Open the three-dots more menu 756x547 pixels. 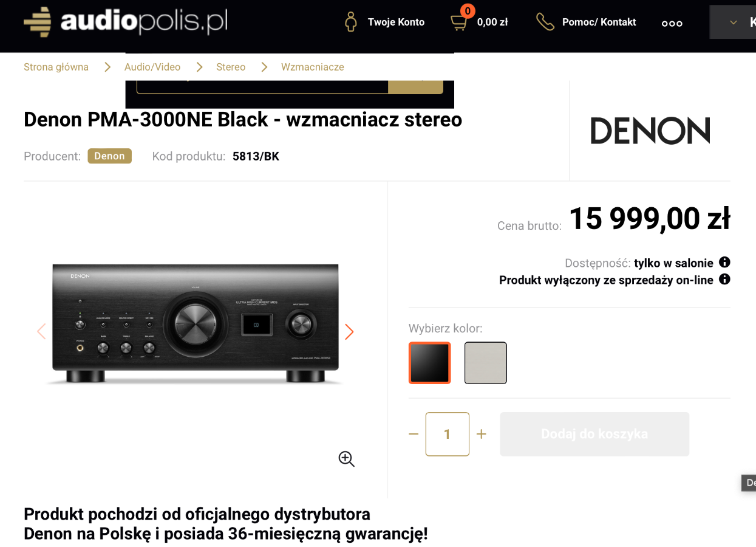click(672, 23)
